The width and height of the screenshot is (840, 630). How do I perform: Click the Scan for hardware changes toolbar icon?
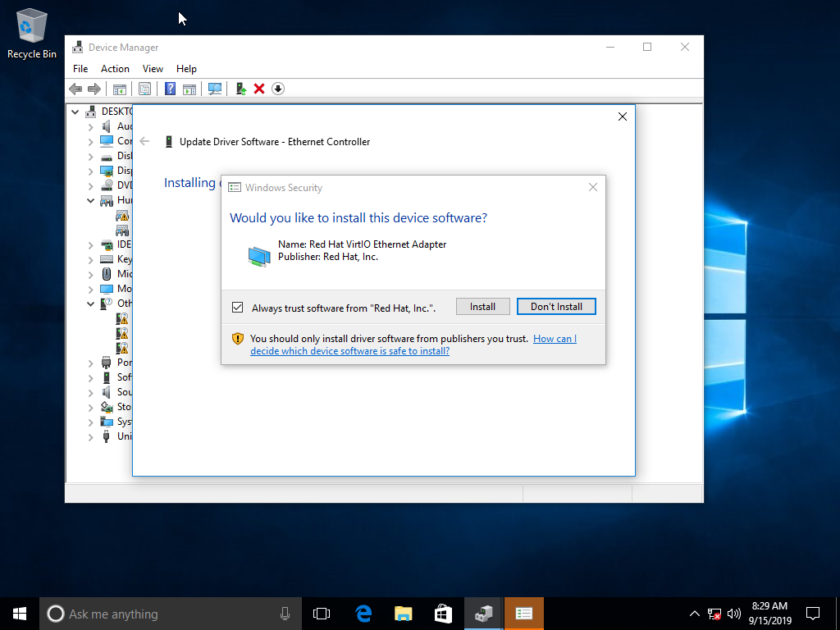215,89
